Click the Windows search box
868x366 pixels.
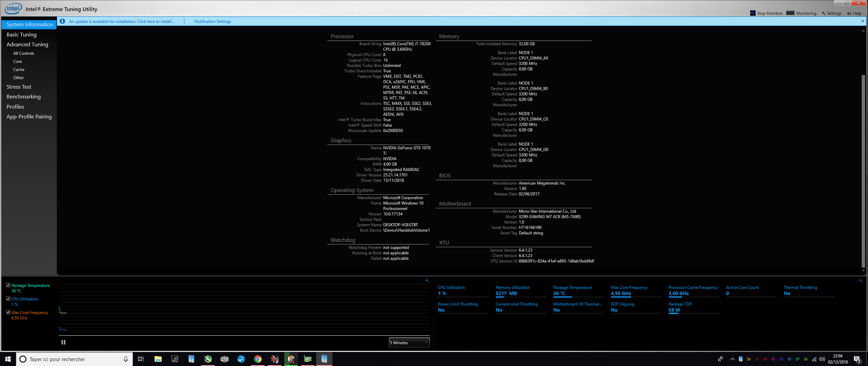[75, 359]
